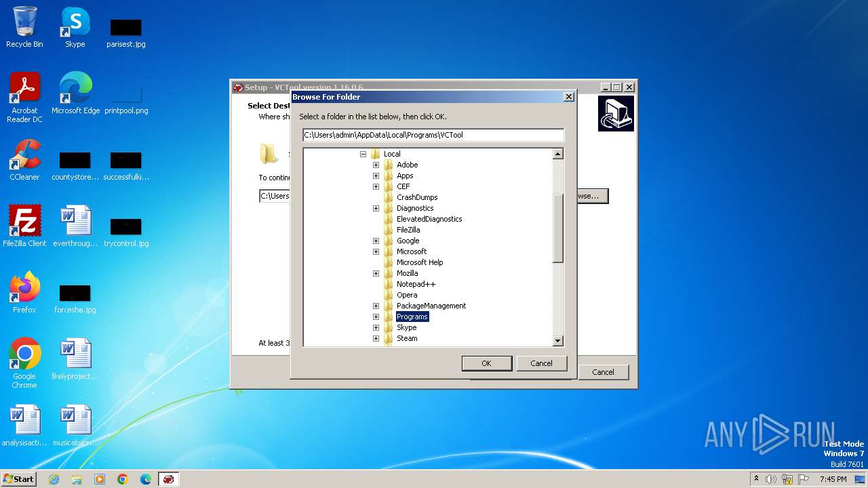This screenshot has height=488, width=868.
Task: Open the taskbar clock showing 7:45 PM
Action: click(833, 479)
